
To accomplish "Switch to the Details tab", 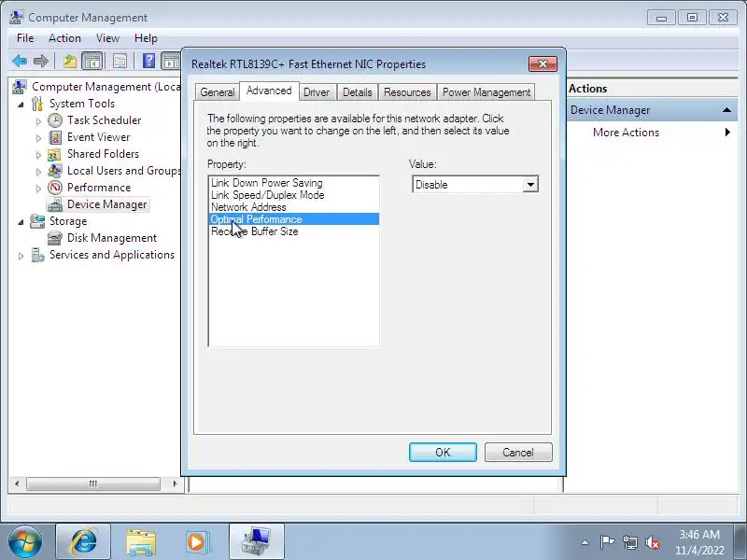I will click(x=358, y=91).
